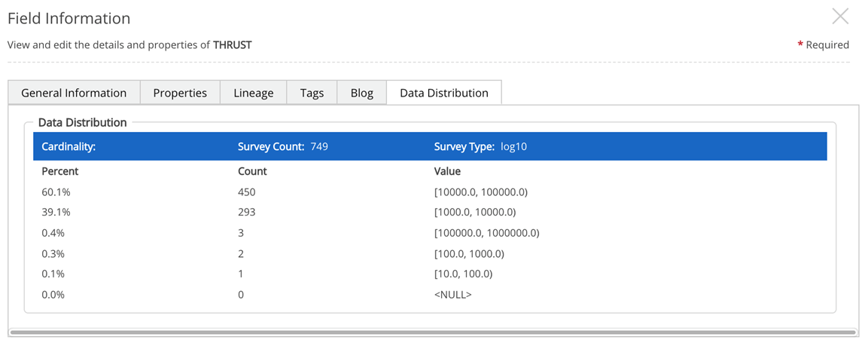Click the Value column header
The height and width of the screenshot is (343, 868).
pyautogui.click(x=447, y=171)
